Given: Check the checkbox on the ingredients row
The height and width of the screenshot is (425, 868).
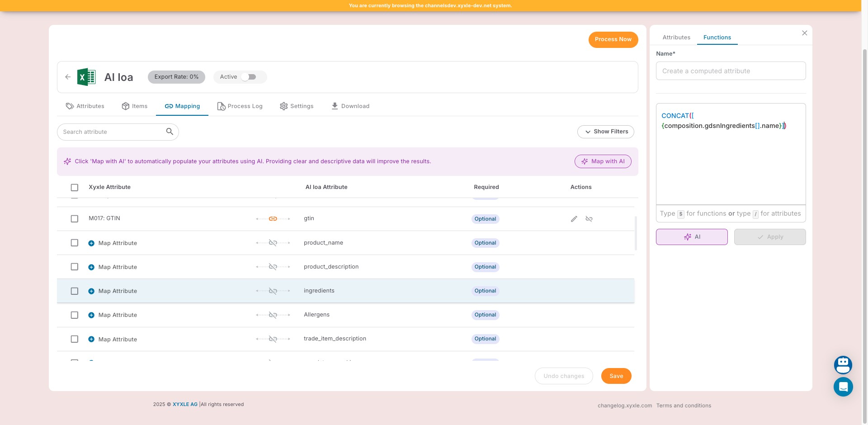Looking at the screenshot, I should [75, 291].
